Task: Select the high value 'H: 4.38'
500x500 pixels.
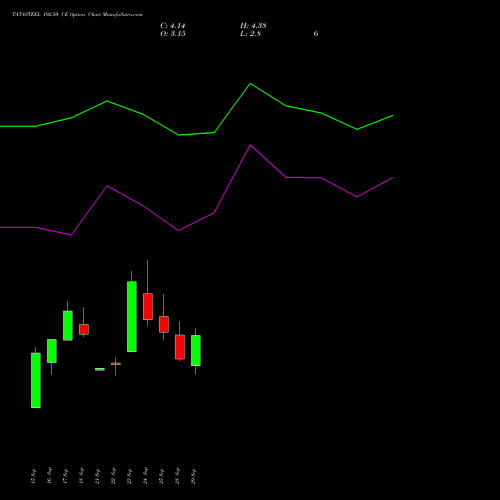Action: 253,26
